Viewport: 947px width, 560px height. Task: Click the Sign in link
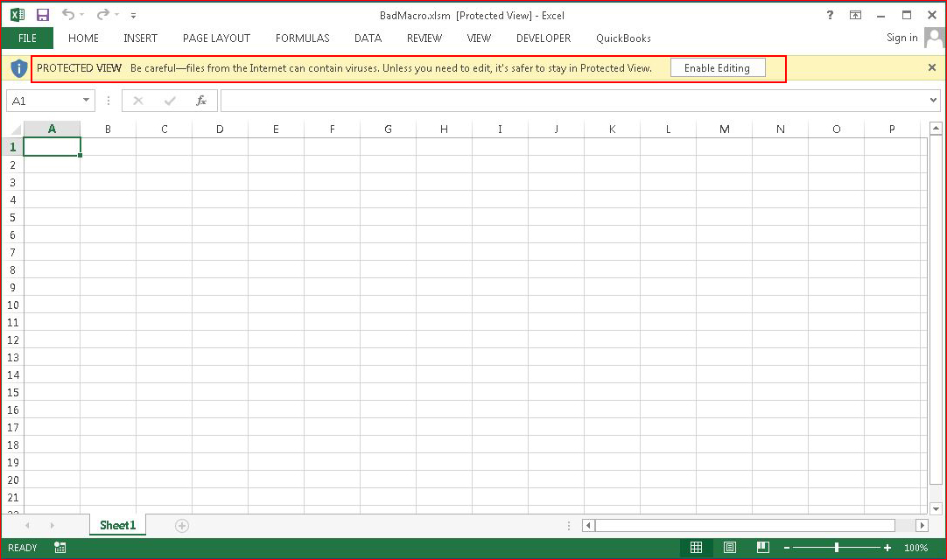(901, 38)
